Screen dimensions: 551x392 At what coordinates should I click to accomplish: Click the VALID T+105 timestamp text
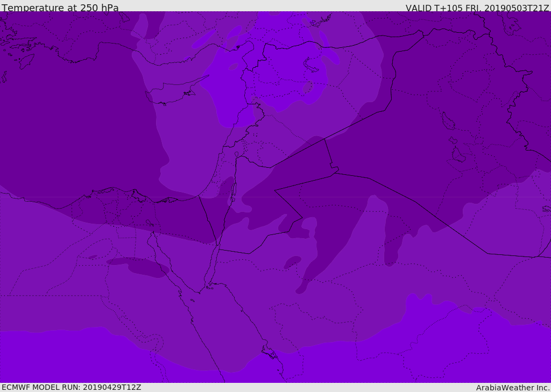pos(477,8)
